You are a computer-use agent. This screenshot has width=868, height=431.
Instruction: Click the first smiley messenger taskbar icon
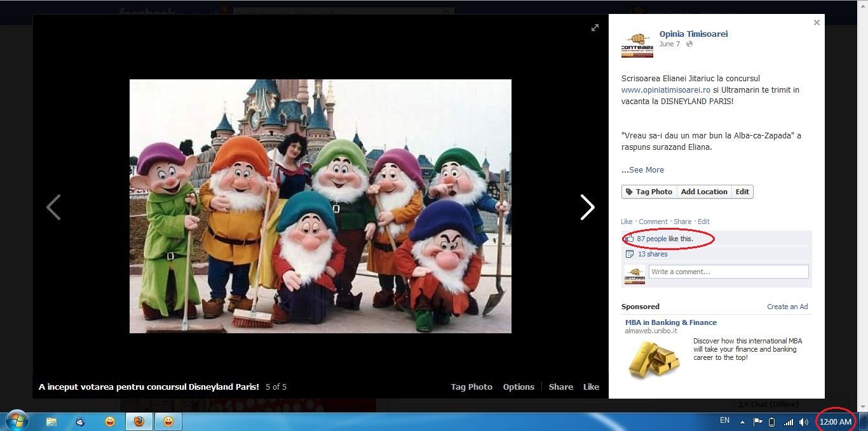pyautogui.click(x=110, y=421)
